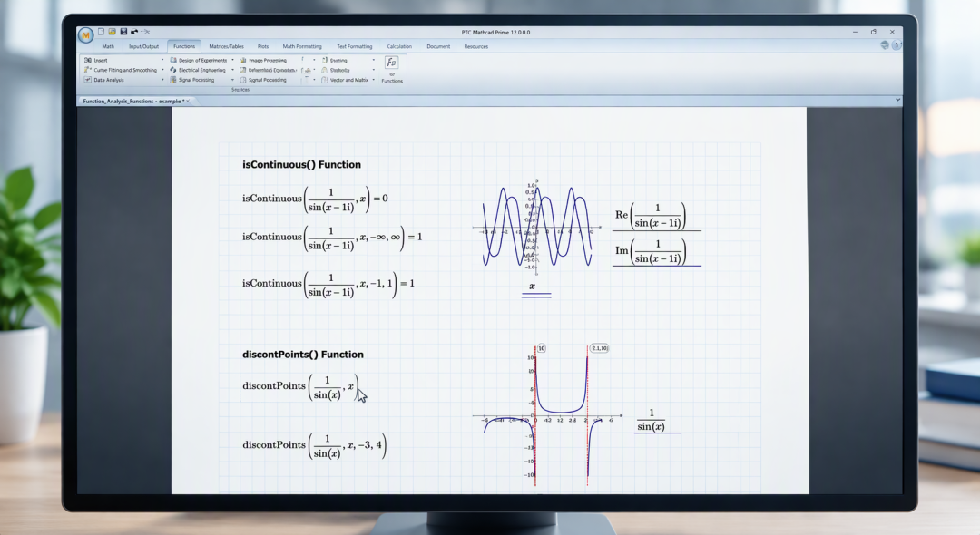Viewport: 980px width, 535px height.
Task: Select the Im(1/sin(x−1i)) plot legend expression
Action: [650, 251]
